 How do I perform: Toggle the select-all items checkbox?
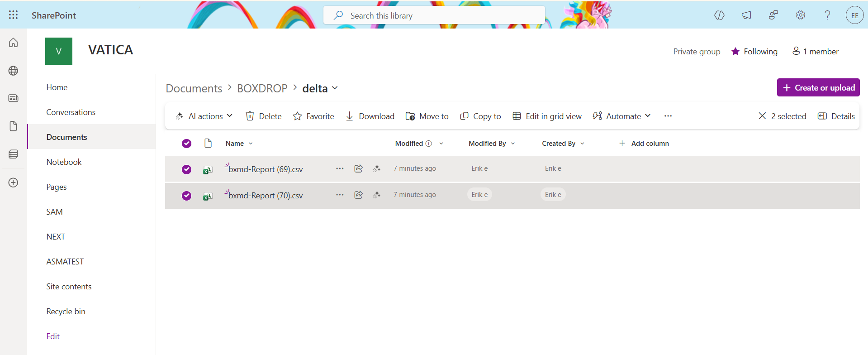(x=186, y=144)
